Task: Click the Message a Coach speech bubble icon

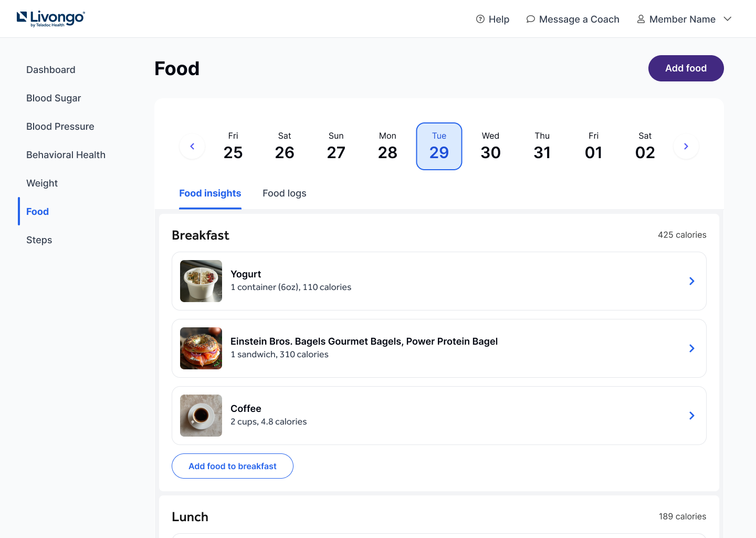Action: point(530,19)
